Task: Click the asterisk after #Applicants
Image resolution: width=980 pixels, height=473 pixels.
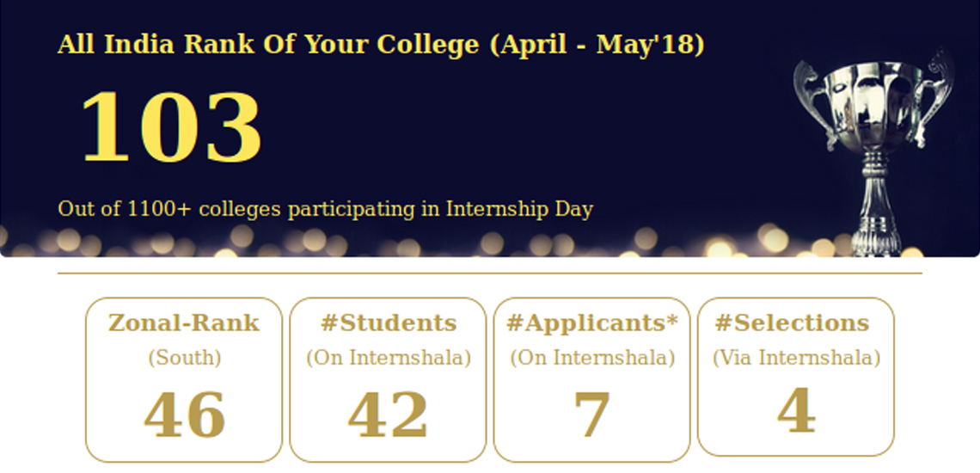Action: (671, 320)
